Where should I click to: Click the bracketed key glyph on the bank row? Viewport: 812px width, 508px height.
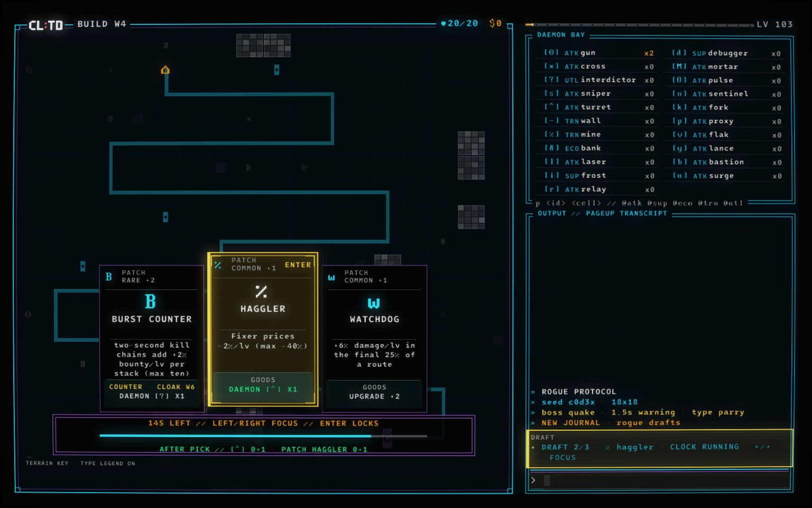tap(551, 148)
